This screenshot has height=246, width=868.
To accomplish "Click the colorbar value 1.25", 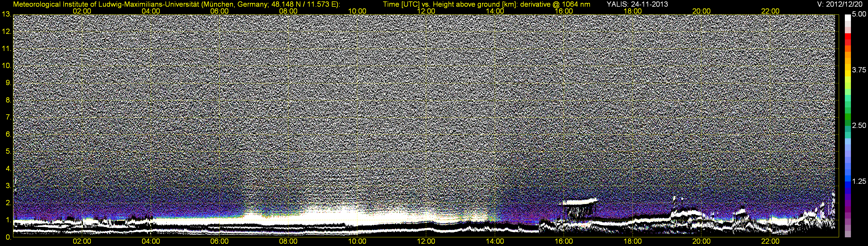I will 859,181.
